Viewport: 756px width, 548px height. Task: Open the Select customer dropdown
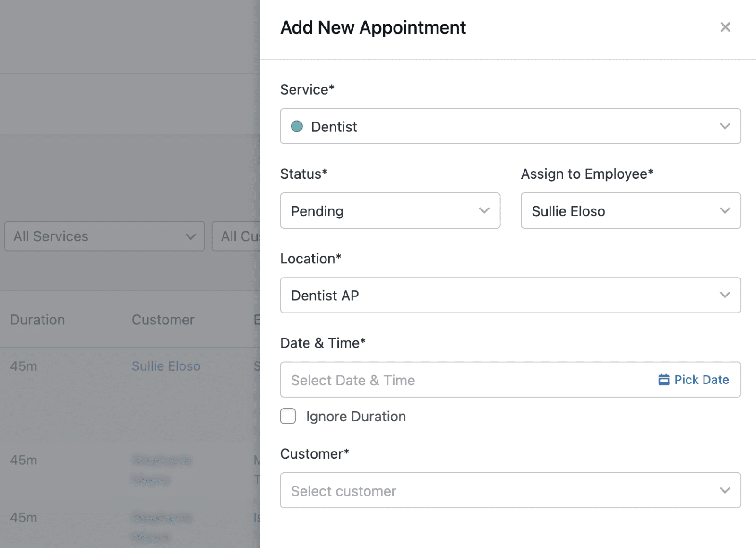(501, 490)
